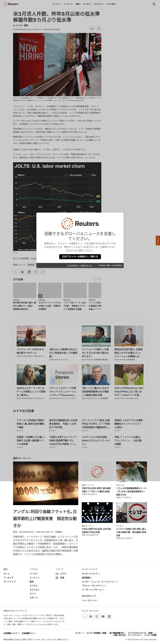Open 広告掲載ポリシー footer link
Viewport: 160px width, 644px height.
click(x=29, y=633)
